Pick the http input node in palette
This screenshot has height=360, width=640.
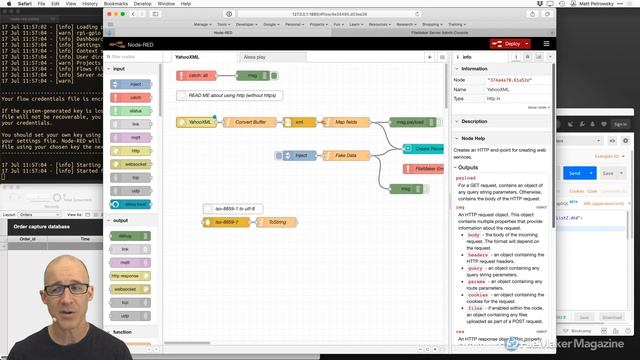[x=131, y=151]
